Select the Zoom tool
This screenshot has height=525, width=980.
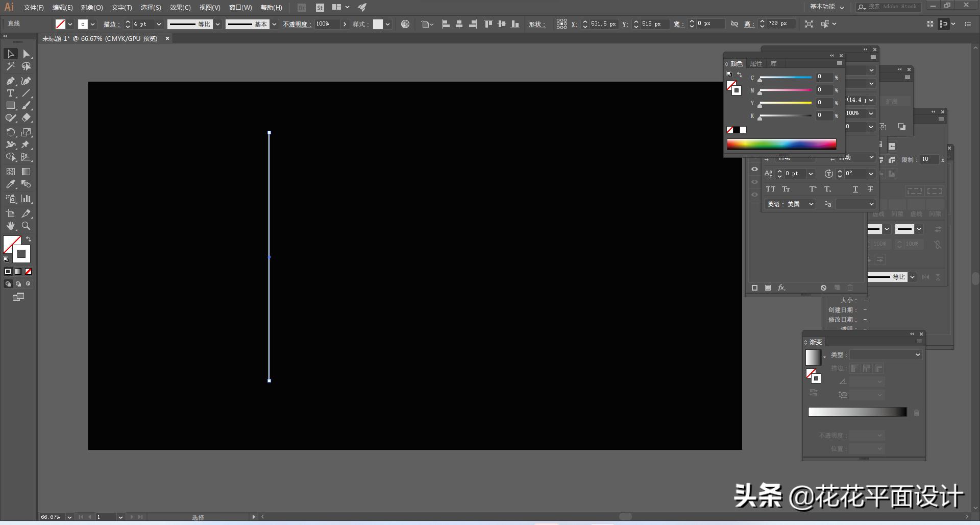(x=26, y=226)
